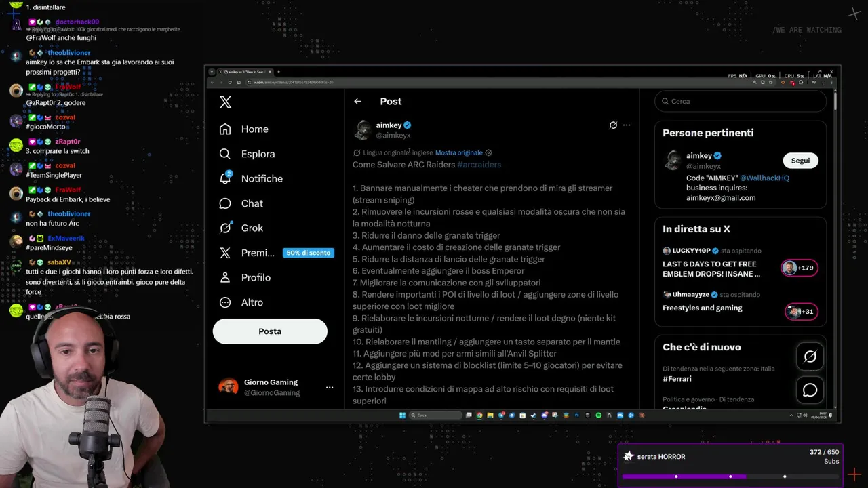The width and height of the screenshot is (868, 488).
Task: Open aimkey's profile avatar in post
Action: [363, 129]
